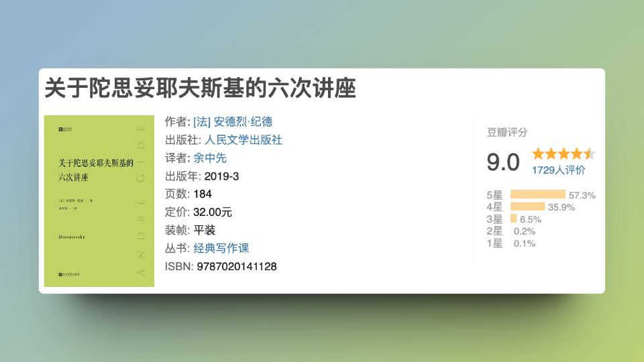Click the five-star rating icons

(x=563, y=154)
